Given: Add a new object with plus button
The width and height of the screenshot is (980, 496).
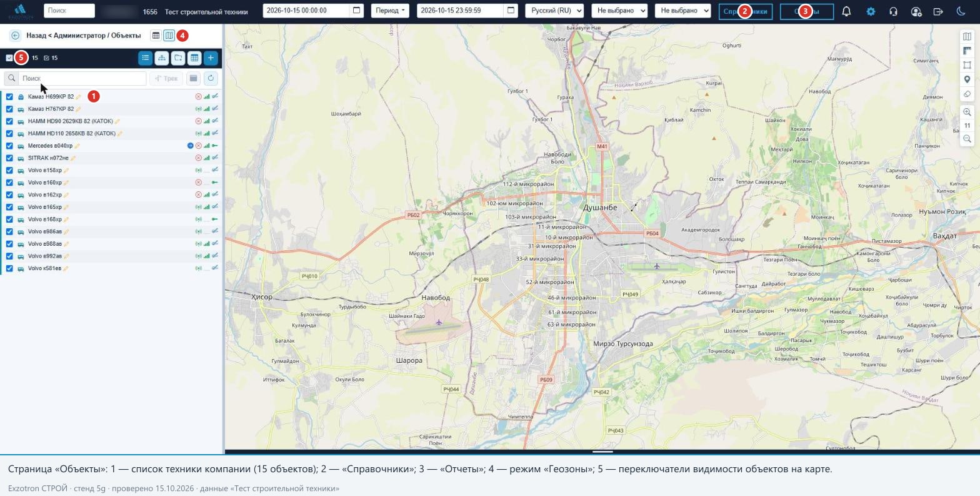Looking at the screenshot, I should coord(211,58).
